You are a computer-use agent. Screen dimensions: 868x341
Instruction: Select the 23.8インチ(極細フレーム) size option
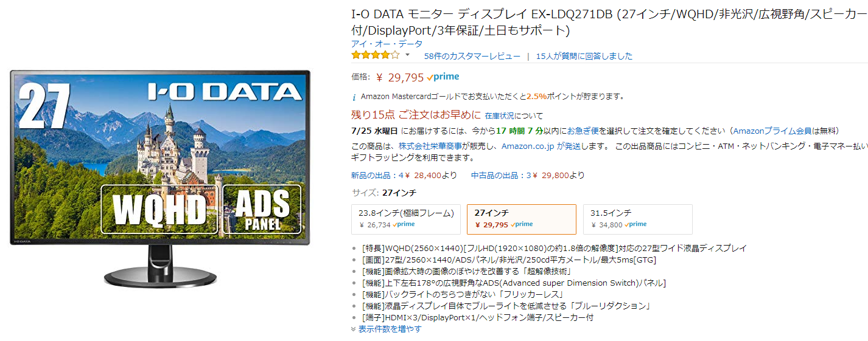[x=406, y=219]
